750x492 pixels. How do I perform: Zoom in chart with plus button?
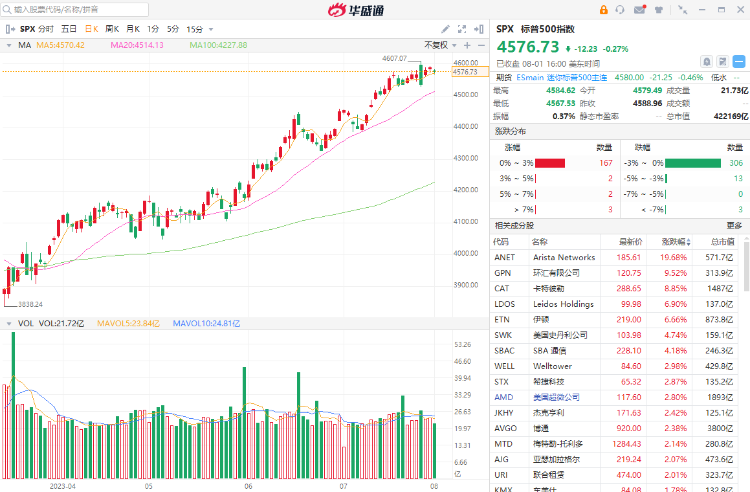(467, 45)
